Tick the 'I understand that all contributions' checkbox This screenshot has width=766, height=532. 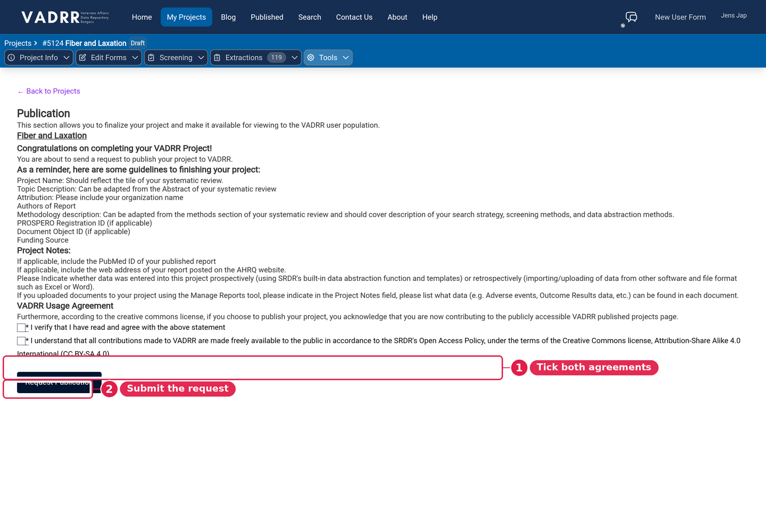pyautogui.click(x=21, y=341)
